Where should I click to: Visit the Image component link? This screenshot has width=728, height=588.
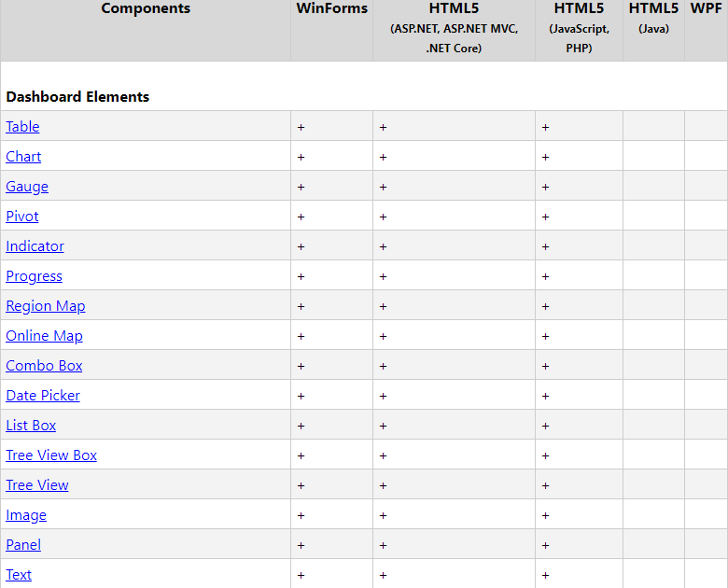click(x=26, y=514)
